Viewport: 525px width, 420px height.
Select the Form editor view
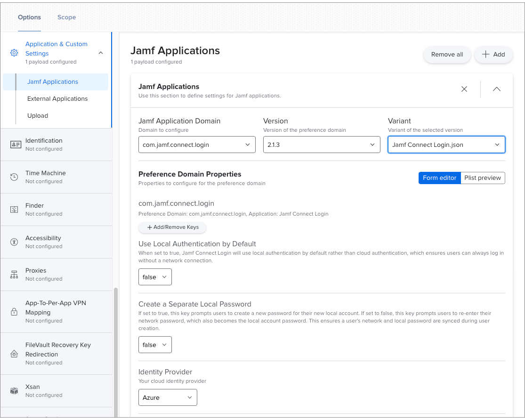point(439,178)
